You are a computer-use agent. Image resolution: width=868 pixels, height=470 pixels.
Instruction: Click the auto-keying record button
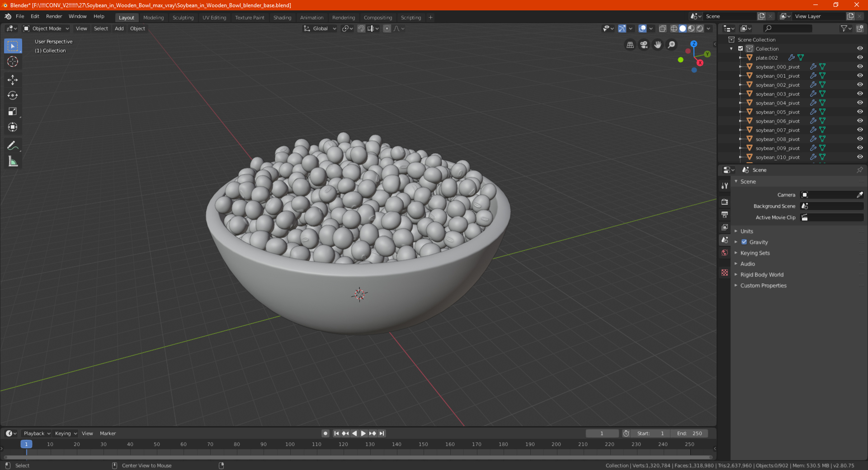pos(325,433)
